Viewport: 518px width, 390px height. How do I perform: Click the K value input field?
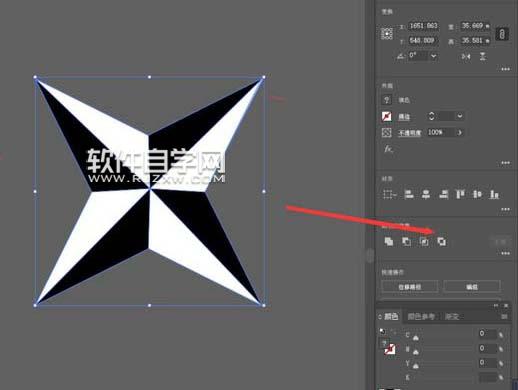click(487, 377)
